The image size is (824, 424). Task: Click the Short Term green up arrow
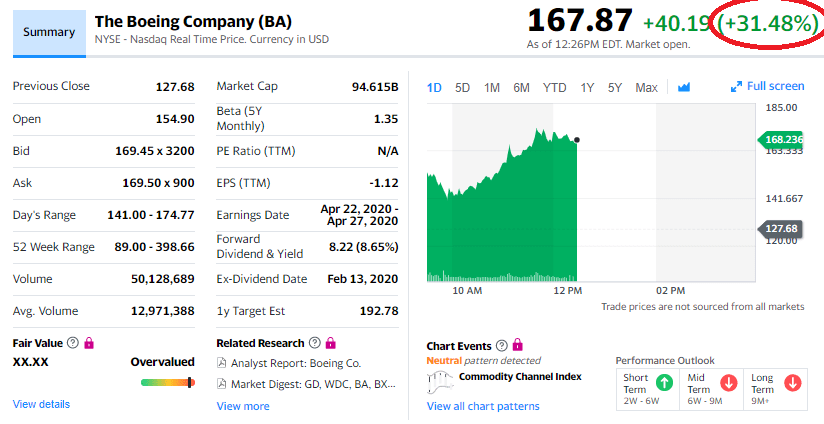pos(664,383)
